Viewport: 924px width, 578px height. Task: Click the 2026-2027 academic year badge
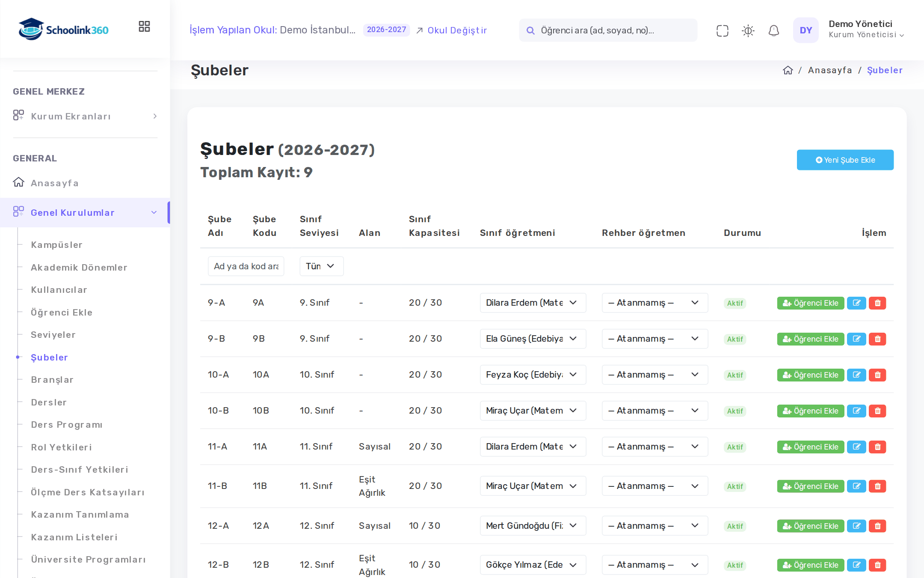coord(386,30)
